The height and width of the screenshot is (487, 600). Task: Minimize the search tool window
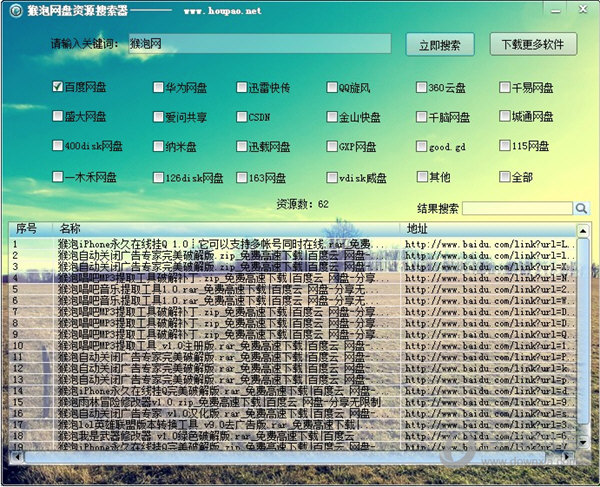click(x=556, y=11)
